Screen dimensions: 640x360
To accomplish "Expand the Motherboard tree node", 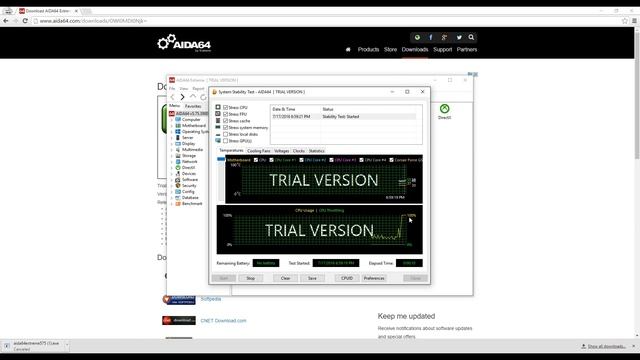I will pyautogui.click(x=172, y=126).
